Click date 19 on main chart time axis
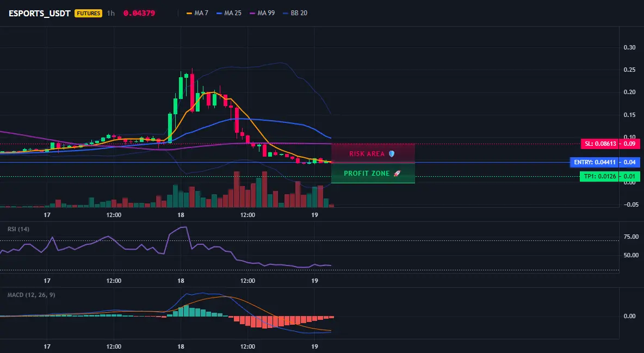 [x=314, y=215]
